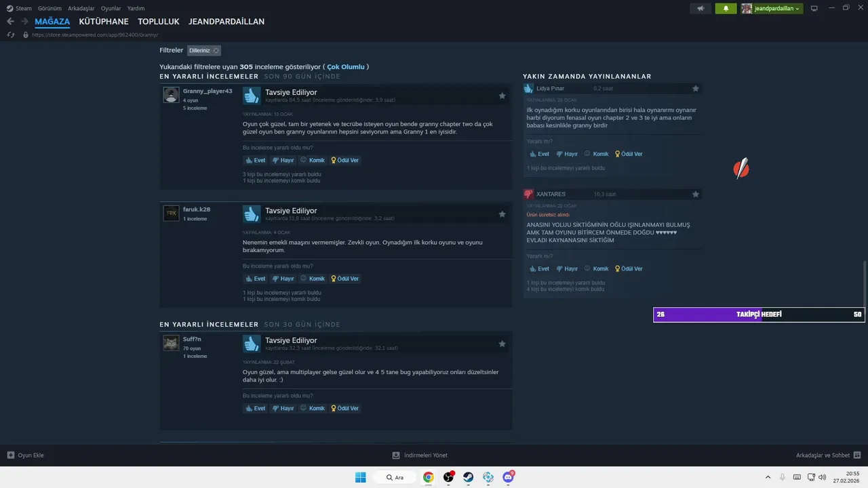This screenshot has width=868, height=488.
Task: Open XANTARES profile name link
Action: [x=551, y=195]
